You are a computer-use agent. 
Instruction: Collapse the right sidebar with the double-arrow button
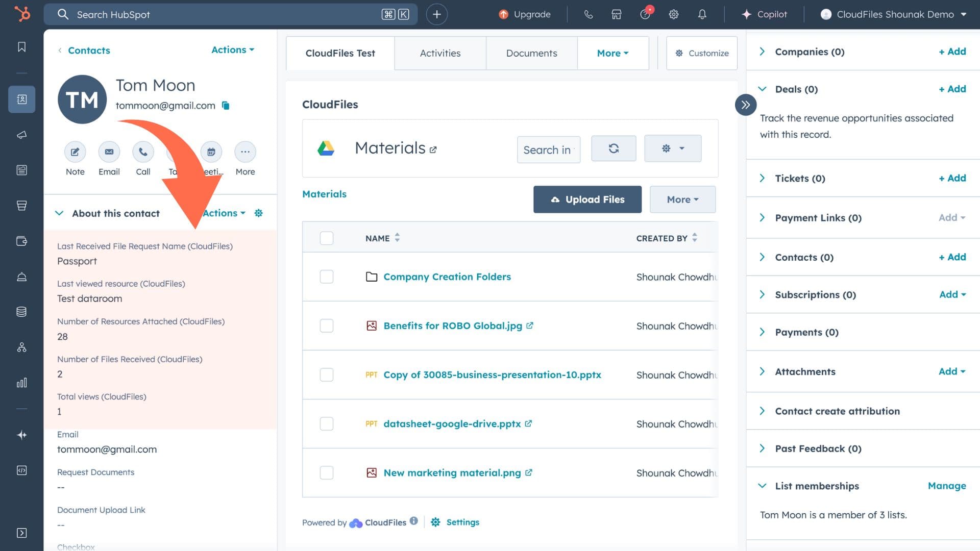[x=745, y=105]
